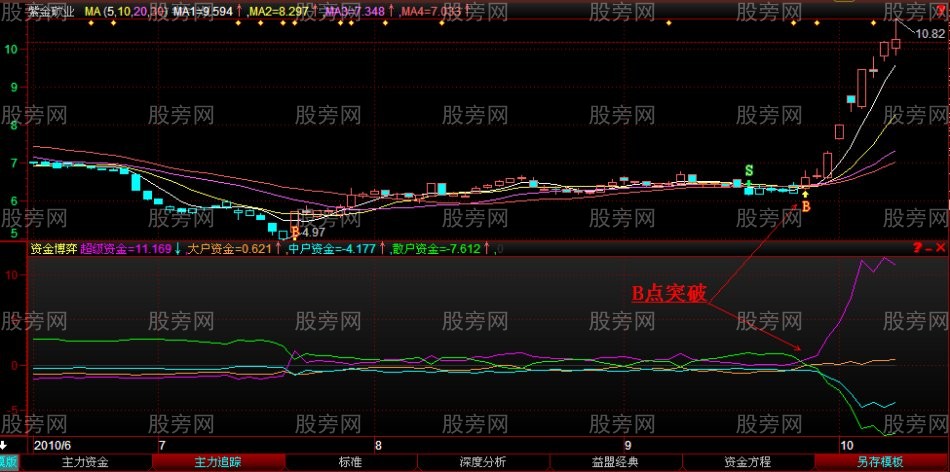950x472 pixels.
Task: Close the 资金博弈 indicator panel
Action: (940, 247)
